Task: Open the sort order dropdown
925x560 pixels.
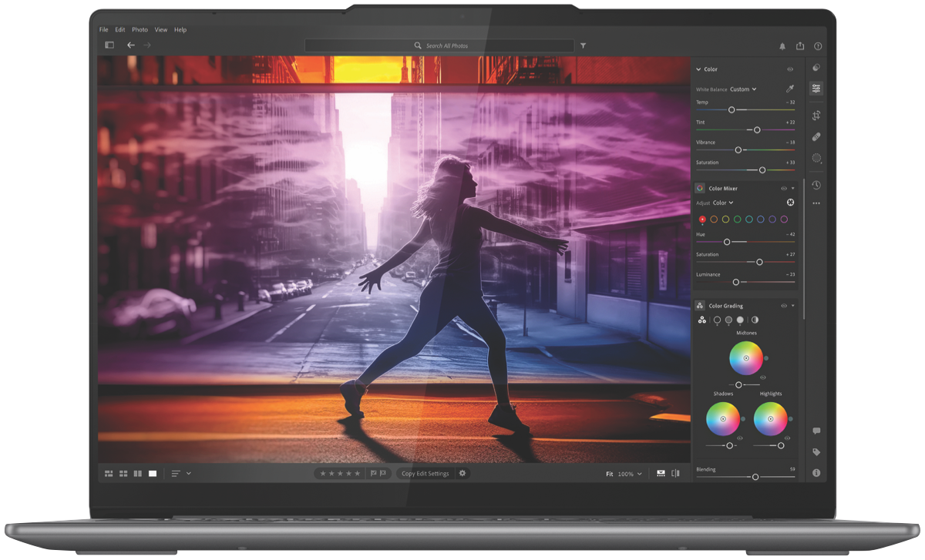Action: (180, 474)
